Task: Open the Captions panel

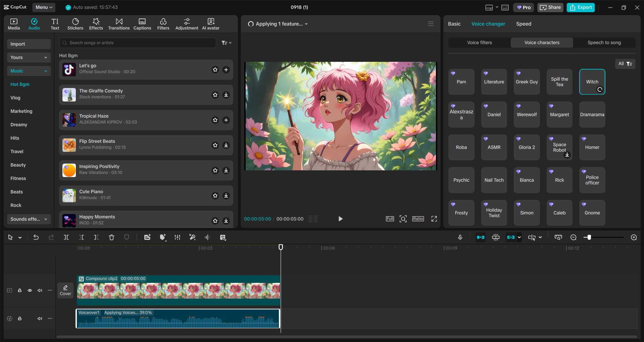Action: tap(142, 24)
